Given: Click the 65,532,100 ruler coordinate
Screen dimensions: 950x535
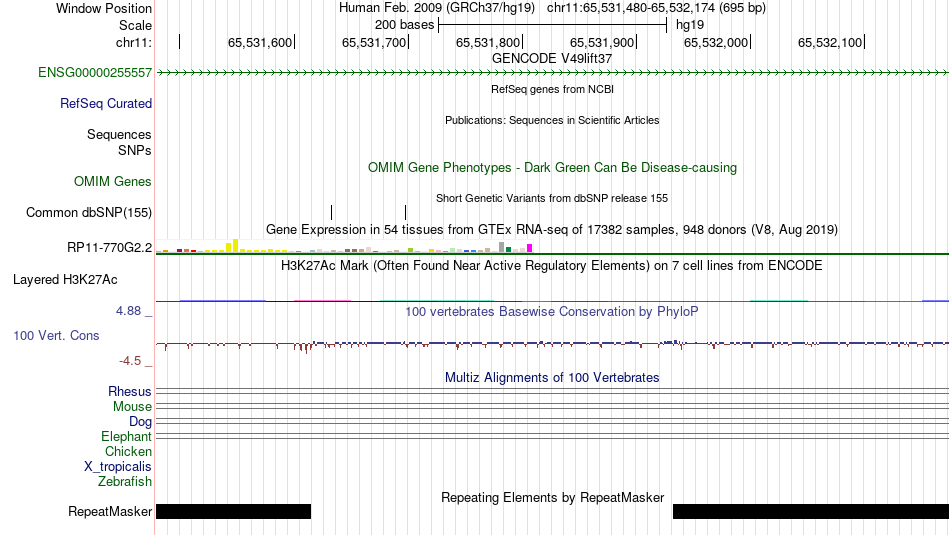Looking at the screenshot, I should pos(829,42).
